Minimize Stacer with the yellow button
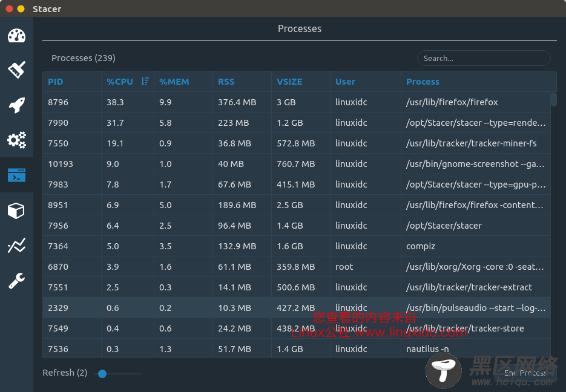The image size is (566, 392). pyautogui.click(x=21, y=8)
